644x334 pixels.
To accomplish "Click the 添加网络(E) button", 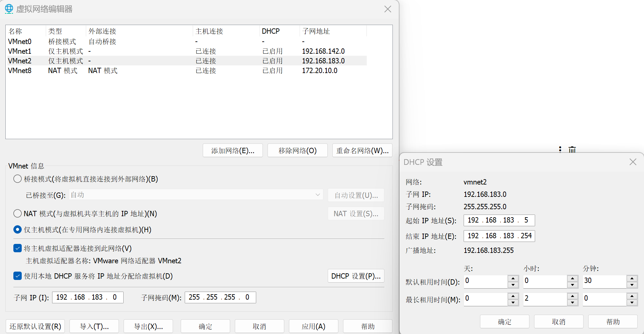I will [232, 150].
